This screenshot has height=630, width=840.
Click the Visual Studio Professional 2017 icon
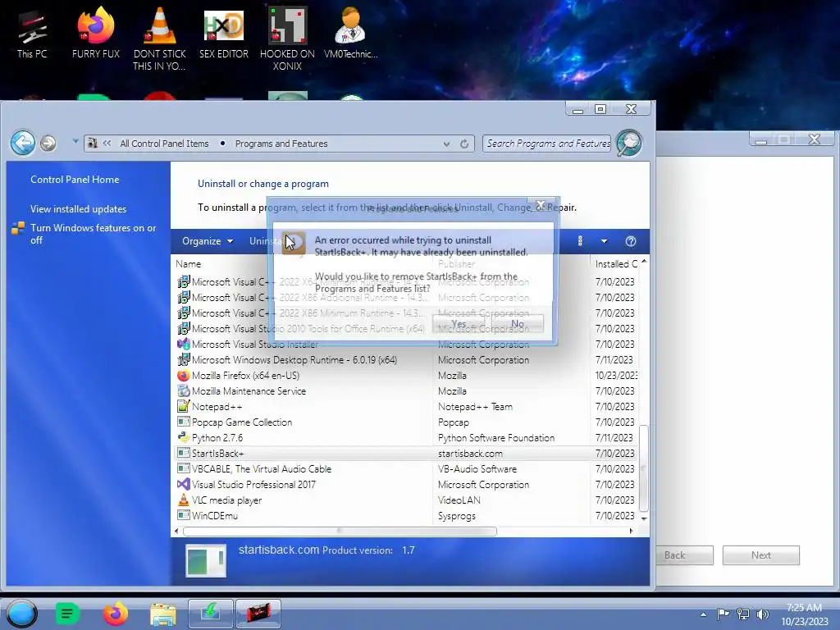[x=183, y=484]
